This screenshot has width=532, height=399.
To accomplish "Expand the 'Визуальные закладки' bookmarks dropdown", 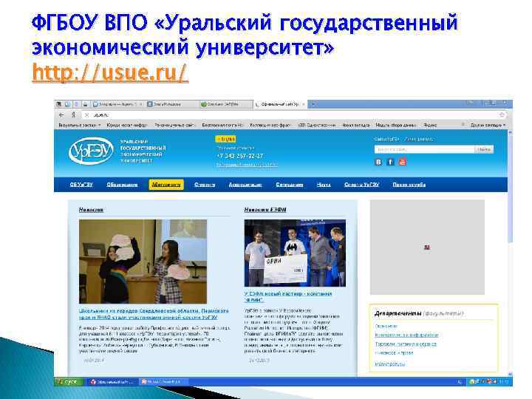I will coord(79,125).
